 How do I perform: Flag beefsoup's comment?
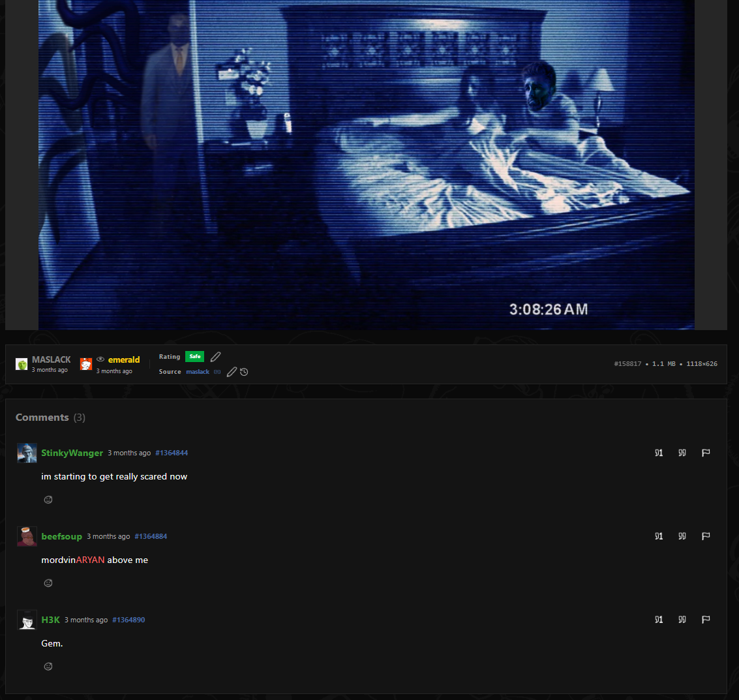point(706,536)
